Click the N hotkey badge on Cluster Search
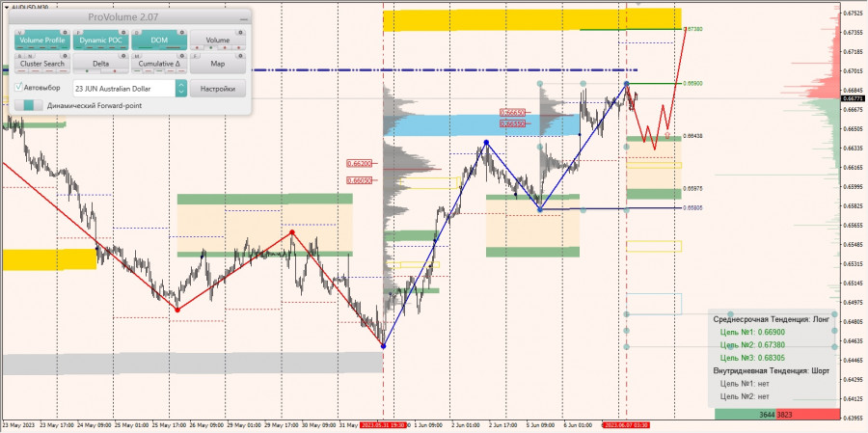 (x=30, y=56)
